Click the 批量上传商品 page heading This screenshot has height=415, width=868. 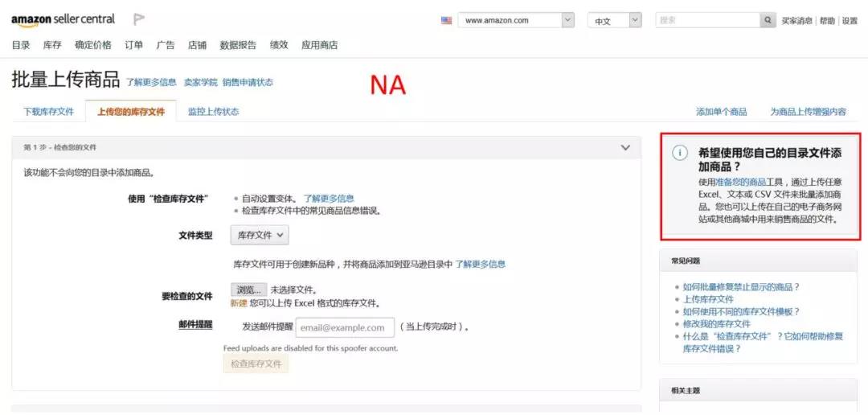click(65, 80)
